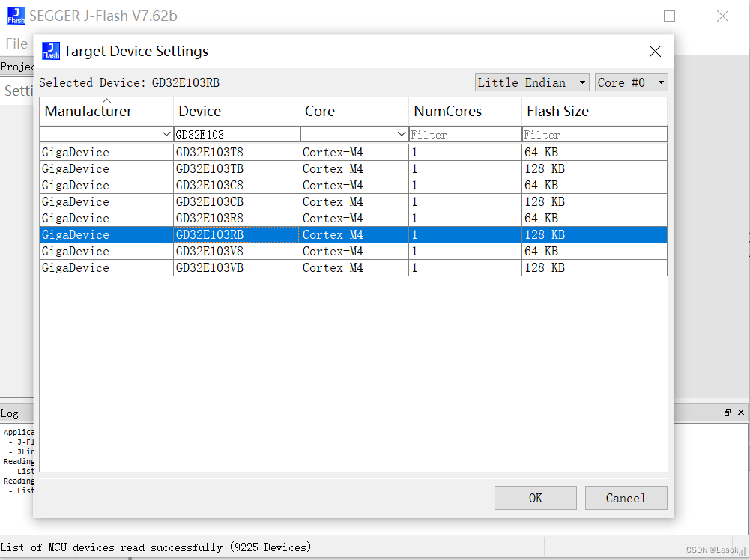Click GigaDevice in the GD32E103T8 row
Viewport: 750px width, 560px height.
pos(76,153)
